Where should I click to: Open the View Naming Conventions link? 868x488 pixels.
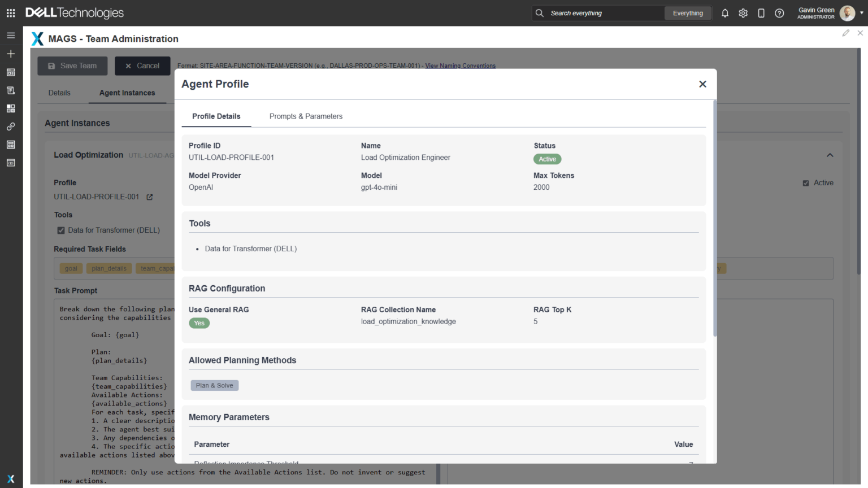point(460,66)
